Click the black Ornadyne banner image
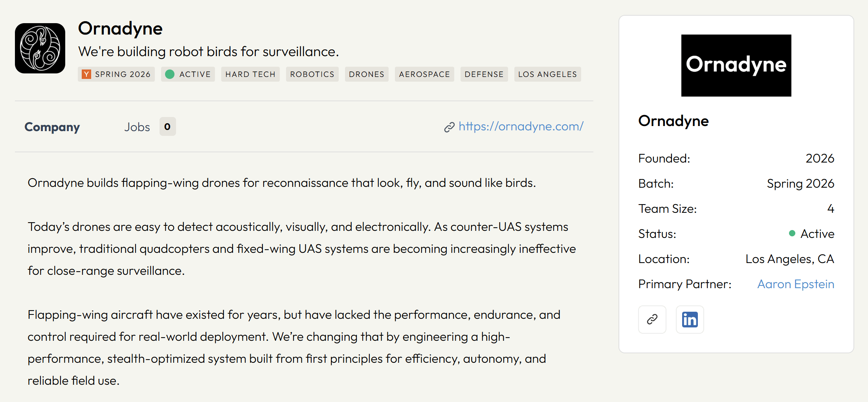Screen dimensions: 868x402 (736, 66)
